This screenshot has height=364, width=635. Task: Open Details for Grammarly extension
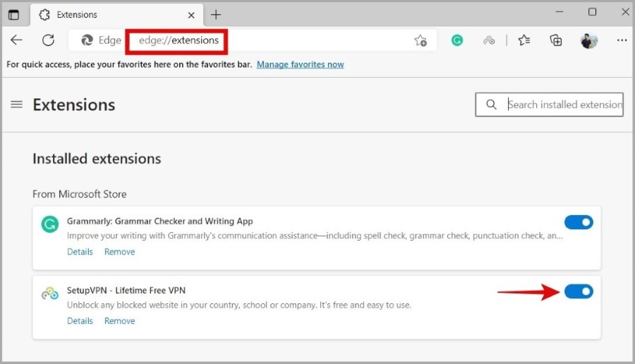point(80,251)
